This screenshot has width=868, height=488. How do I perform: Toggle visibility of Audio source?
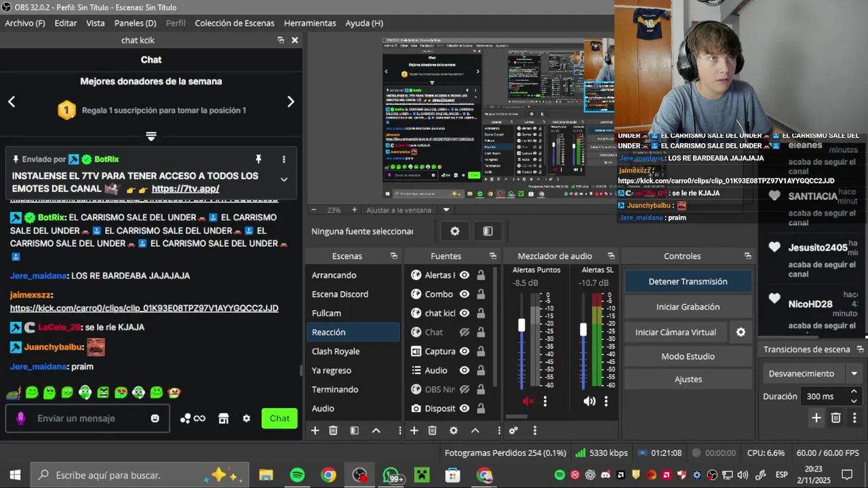465,370
